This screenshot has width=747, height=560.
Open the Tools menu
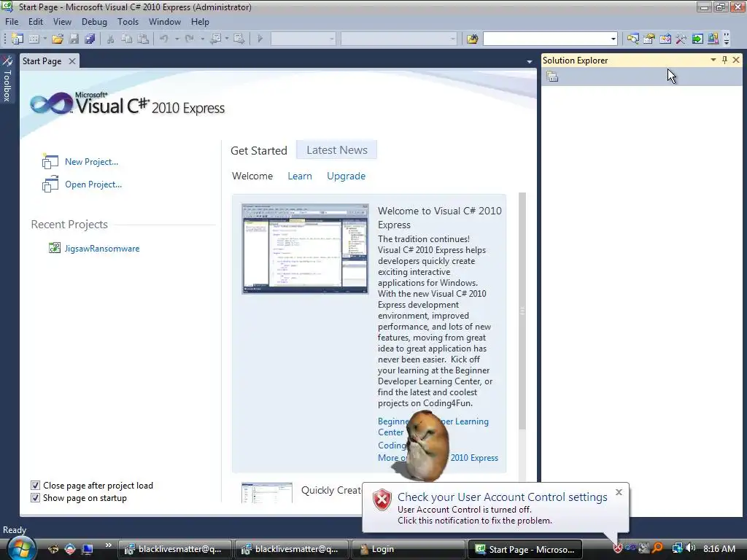(128, 22)
